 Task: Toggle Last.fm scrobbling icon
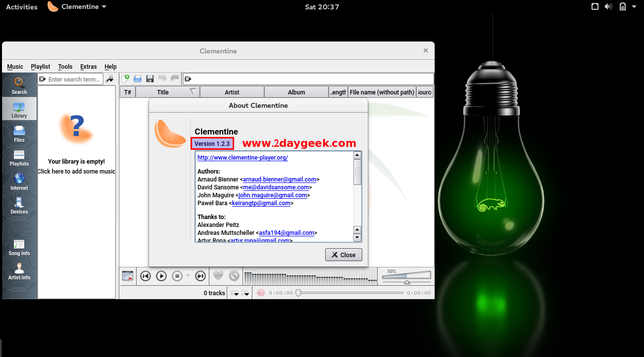tap(261, 293)
